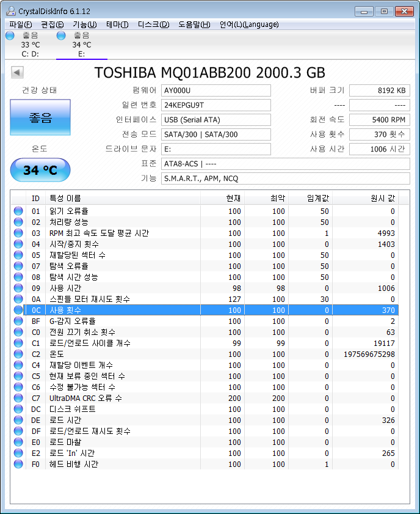Open the 디스크(D) menu
The height and width of the screenshot is (514, 420).
click(153, 24)
